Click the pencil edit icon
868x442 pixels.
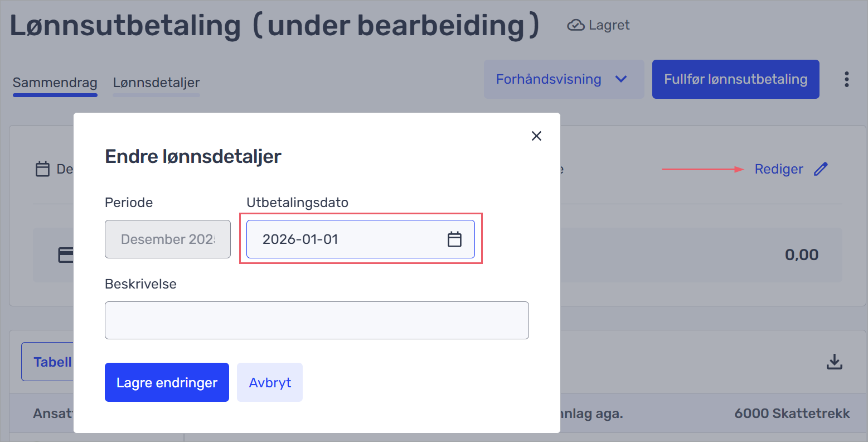click(821, 169)
